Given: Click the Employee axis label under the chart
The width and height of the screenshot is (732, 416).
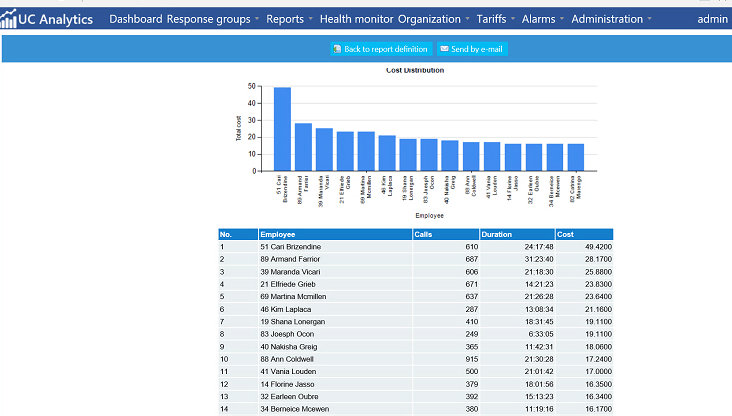Looking at the screenshot, I should coord(429,216).
